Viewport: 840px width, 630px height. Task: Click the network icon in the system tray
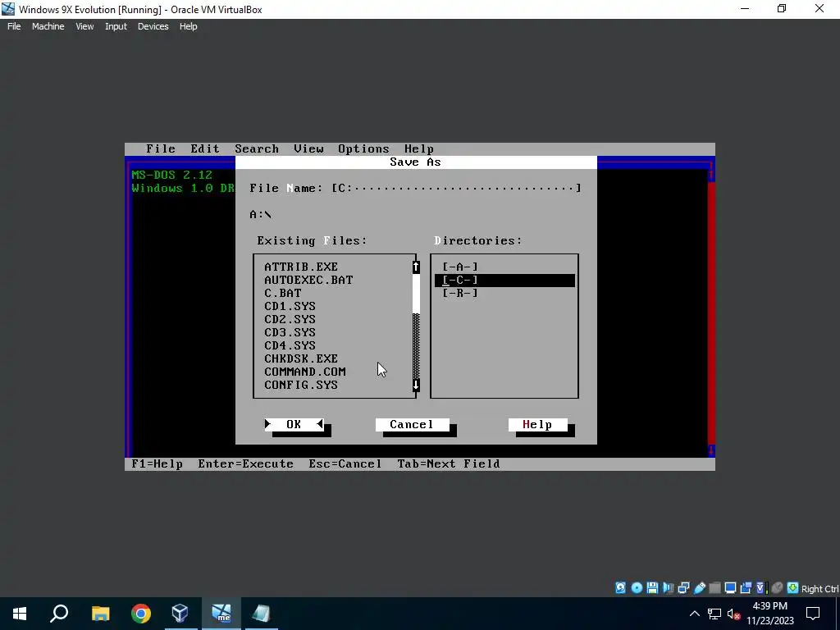pos(714,614)
